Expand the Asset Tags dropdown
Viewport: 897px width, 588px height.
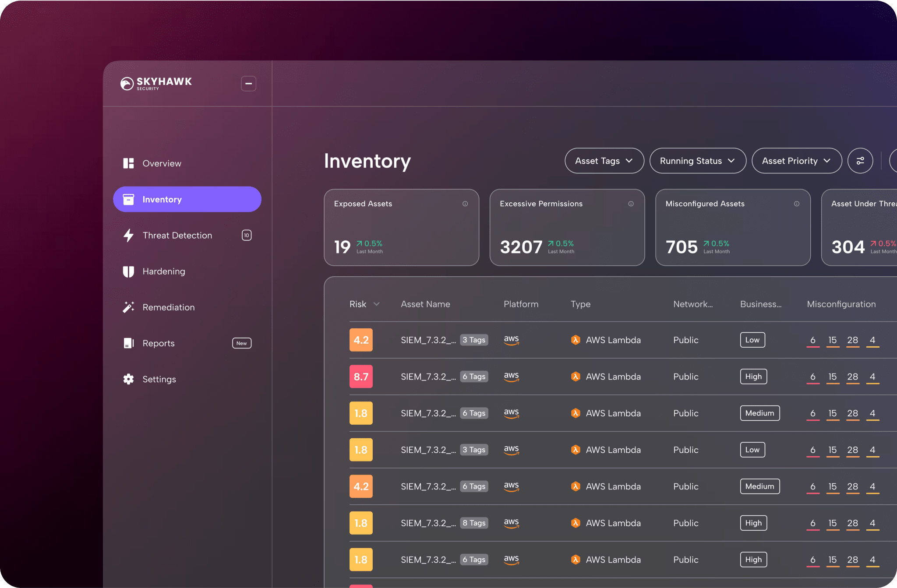tap(604, 161)
